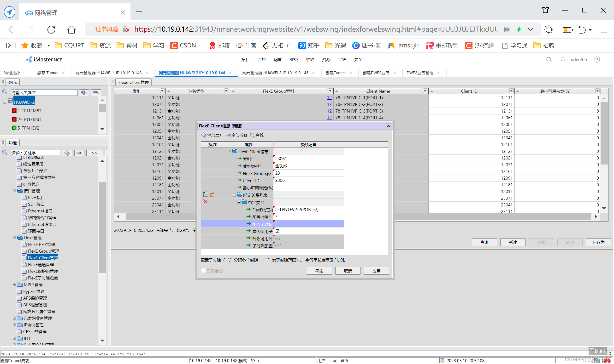614x364 pixels.
Task: Click the table horizontal scrollbar track
Action: 491,217
